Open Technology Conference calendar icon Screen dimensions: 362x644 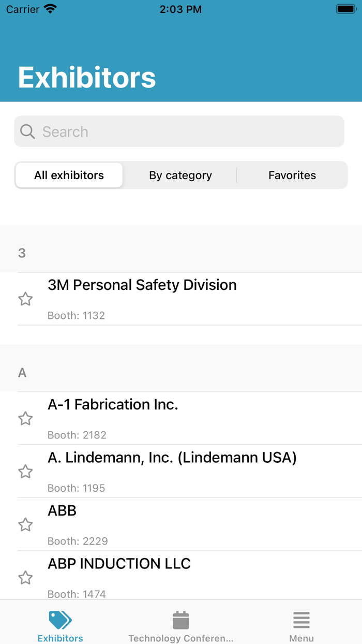pyautogui.click(x=180, y=620)
